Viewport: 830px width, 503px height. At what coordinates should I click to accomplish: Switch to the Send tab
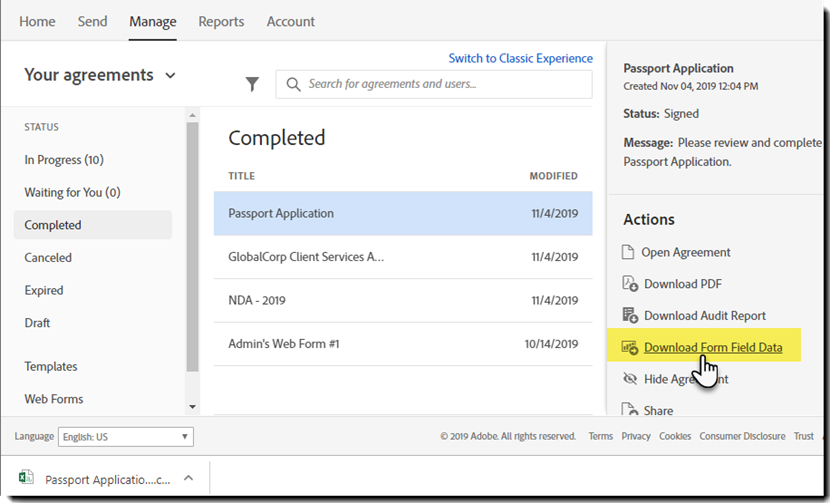click(92, 21)
